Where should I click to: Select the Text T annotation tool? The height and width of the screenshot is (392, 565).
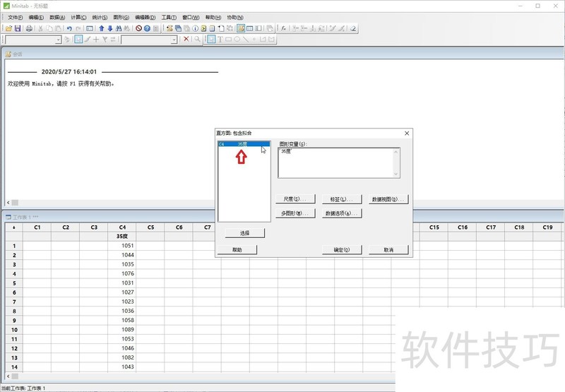click(x=220, y=39)
